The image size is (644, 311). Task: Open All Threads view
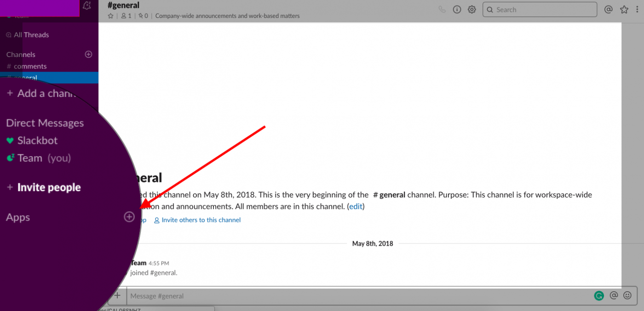31,34
